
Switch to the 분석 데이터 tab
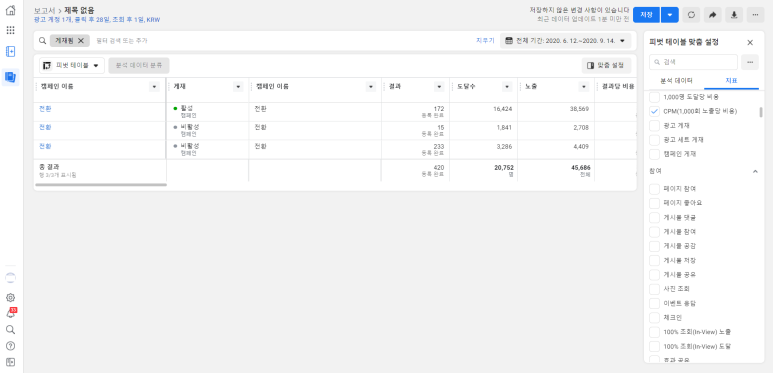[x=676, y=80]
